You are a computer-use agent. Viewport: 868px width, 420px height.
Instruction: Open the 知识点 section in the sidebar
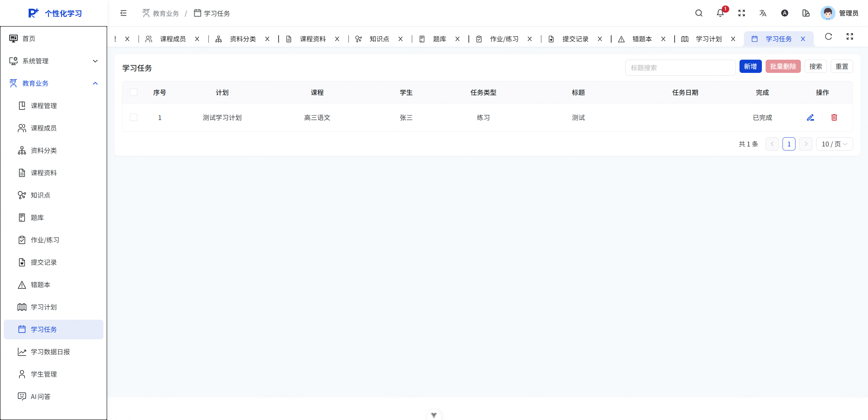tap(40, 195)
